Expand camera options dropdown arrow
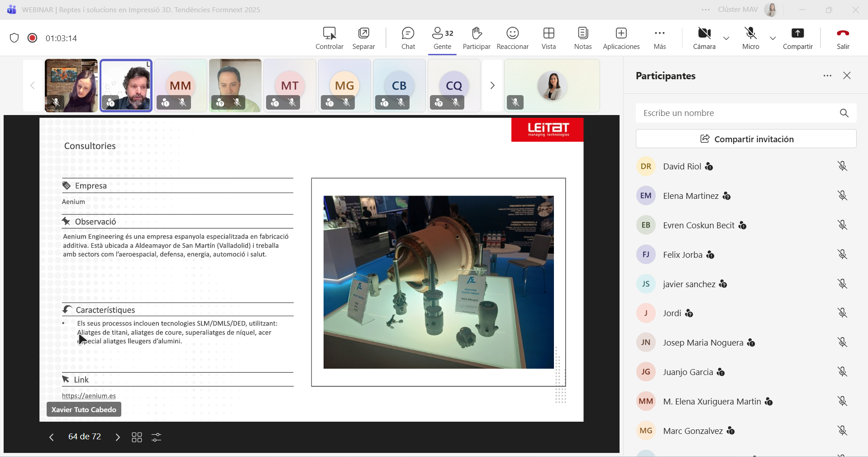Viewport: 868px width, 457px height. pyautogui.click(x=726, y=38)
